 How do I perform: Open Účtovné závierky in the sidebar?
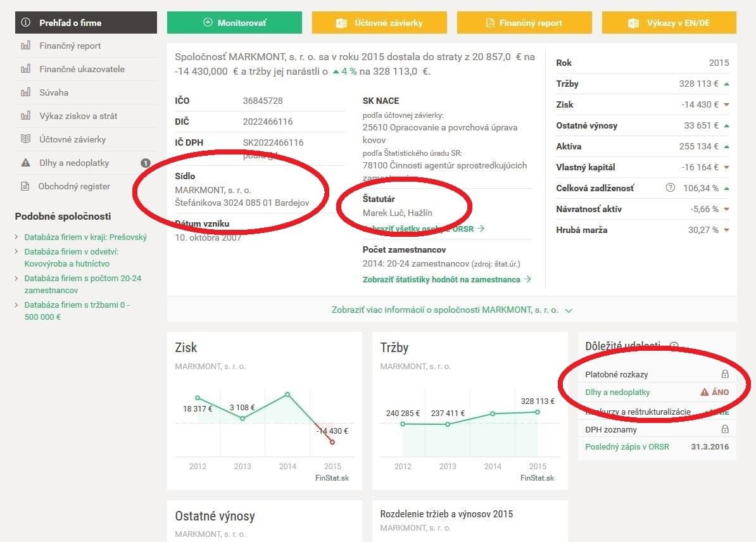(72, 139)
